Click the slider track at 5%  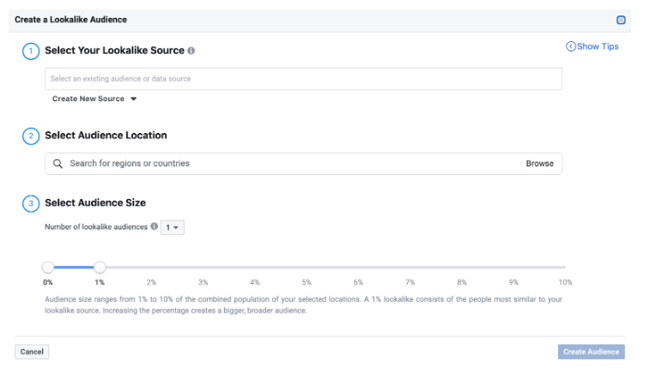306,267
